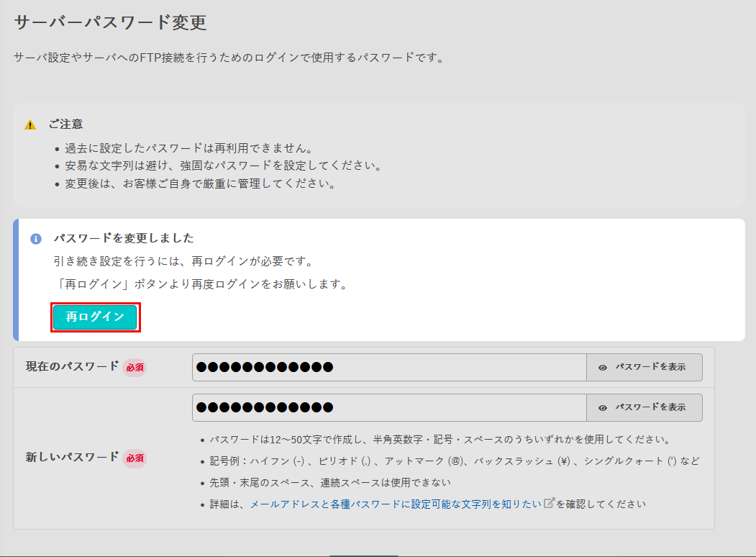Click the external link icon after the help link
The width and height of the screenshot is (756, 557).
(x=549, y=503)
